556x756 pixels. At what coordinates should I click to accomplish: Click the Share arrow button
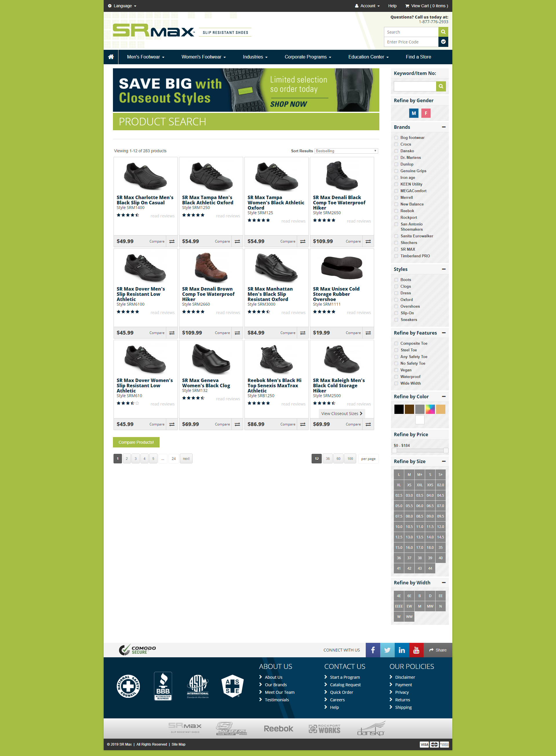[x=438, y=650]
